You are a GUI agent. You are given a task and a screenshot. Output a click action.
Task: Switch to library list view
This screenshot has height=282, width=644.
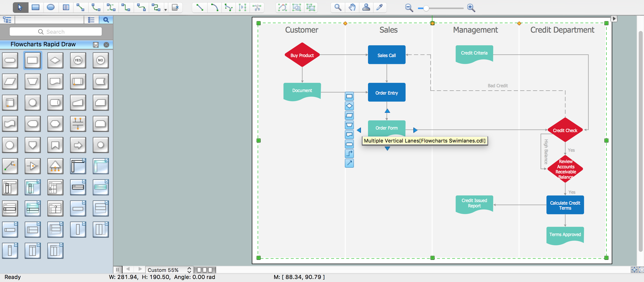pyautogui.click(x=91, y=20)
